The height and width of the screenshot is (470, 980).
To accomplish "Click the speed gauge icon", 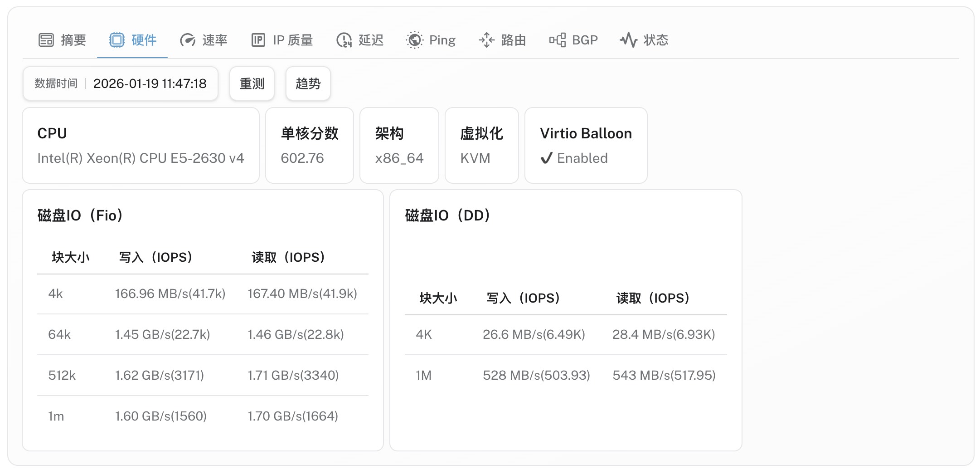I will [187, 40].
